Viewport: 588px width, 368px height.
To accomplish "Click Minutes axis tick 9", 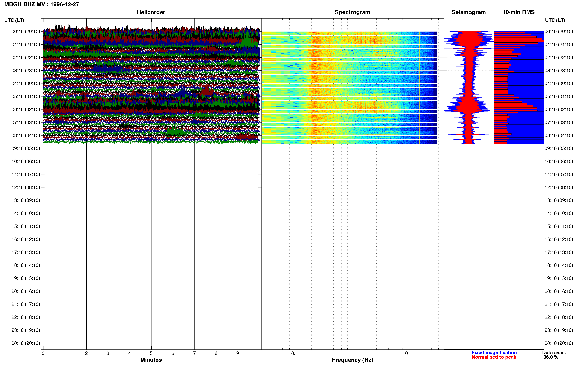I will click(238, 353).
